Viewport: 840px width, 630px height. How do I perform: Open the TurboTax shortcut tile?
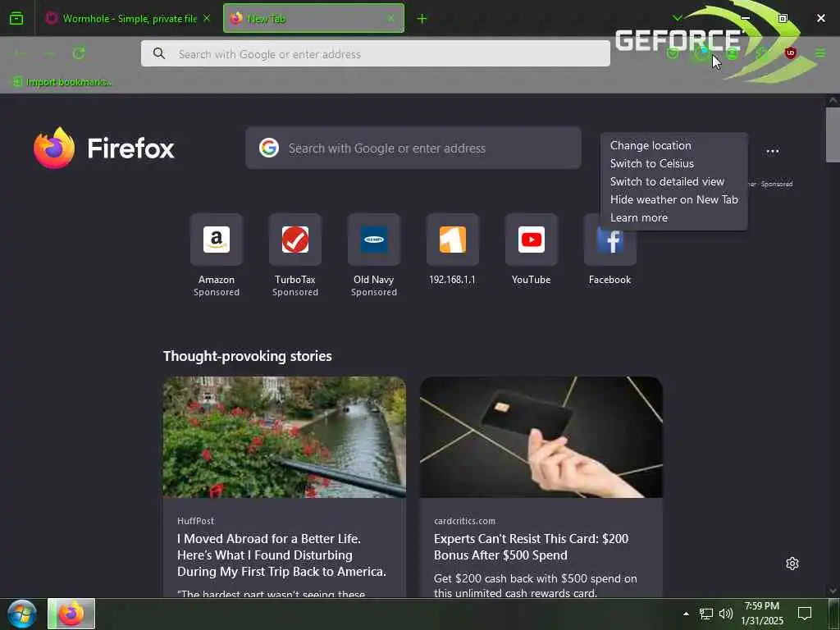click(x=295, y=240)
